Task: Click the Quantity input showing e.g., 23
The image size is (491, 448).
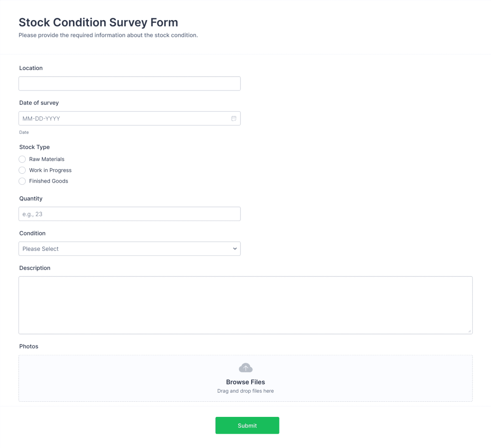Action: coord(129,213)
